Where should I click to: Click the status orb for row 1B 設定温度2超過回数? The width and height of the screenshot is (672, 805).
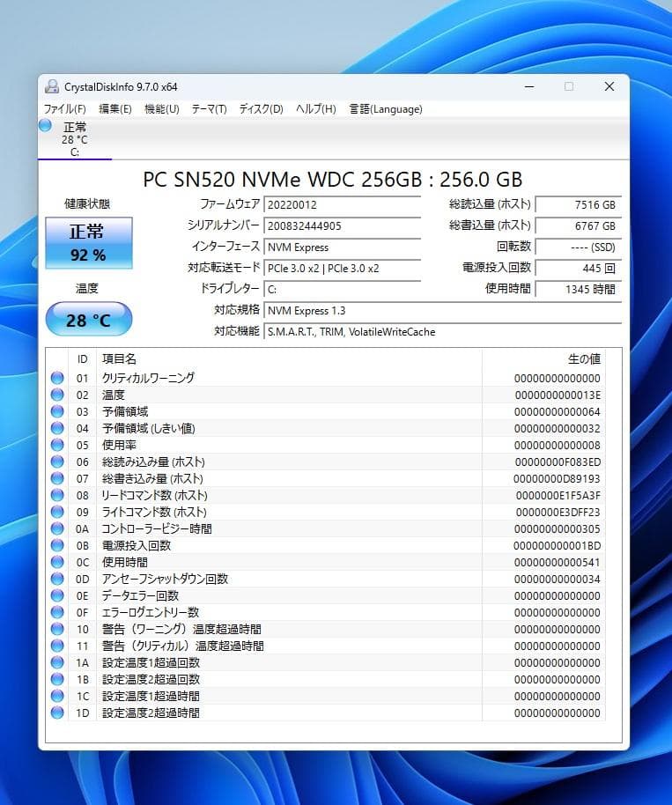57,679
